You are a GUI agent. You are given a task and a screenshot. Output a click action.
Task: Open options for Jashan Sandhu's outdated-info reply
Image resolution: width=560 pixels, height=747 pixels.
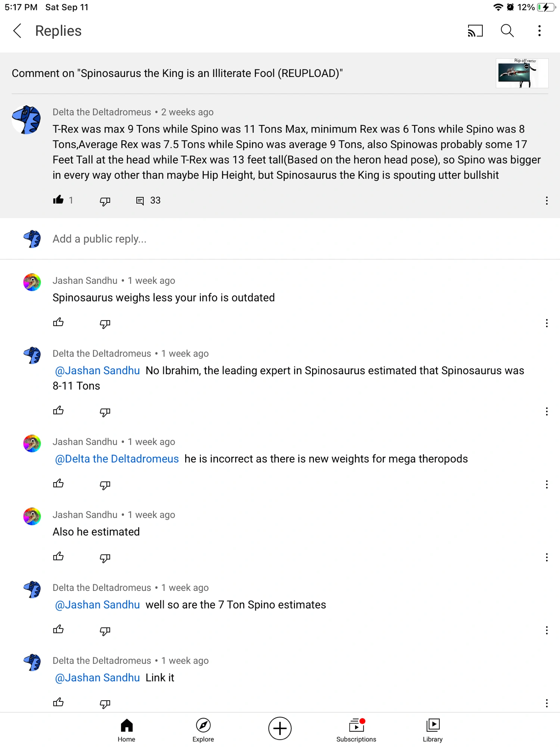(546, 323)
